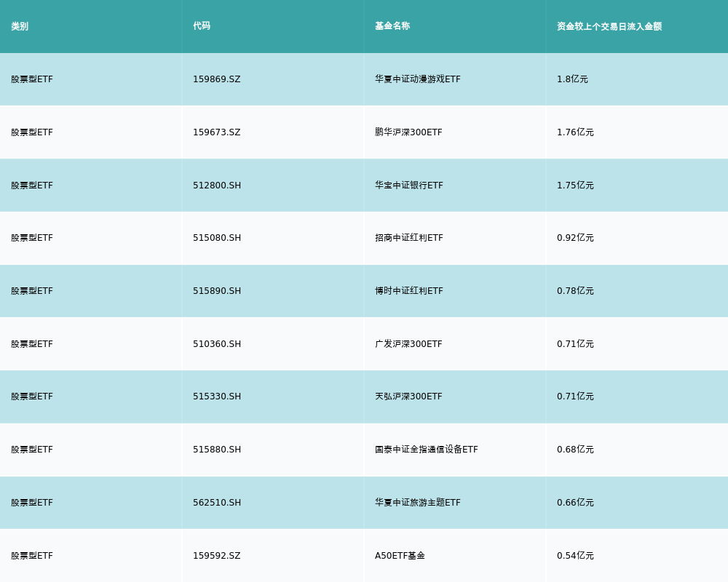728x582 pixels.
Task: Click 0.71亿元 in the 515330.SH row
Action: [x=575, y=396]
